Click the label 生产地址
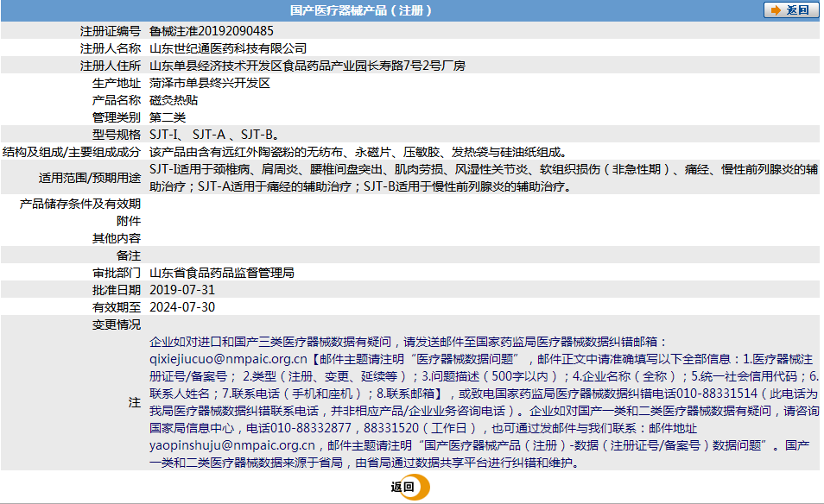The width and height of the screenshot is (824, 504). coord(117,83)
